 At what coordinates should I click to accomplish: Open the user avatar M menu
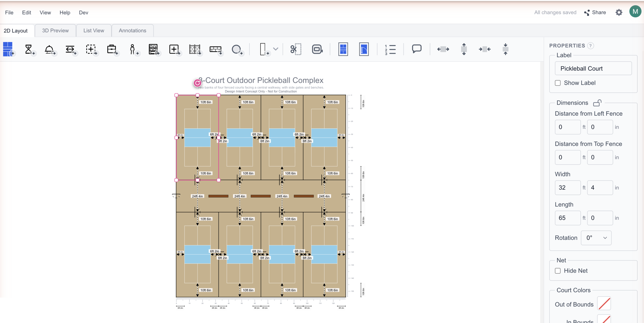[x=635, y=11]
